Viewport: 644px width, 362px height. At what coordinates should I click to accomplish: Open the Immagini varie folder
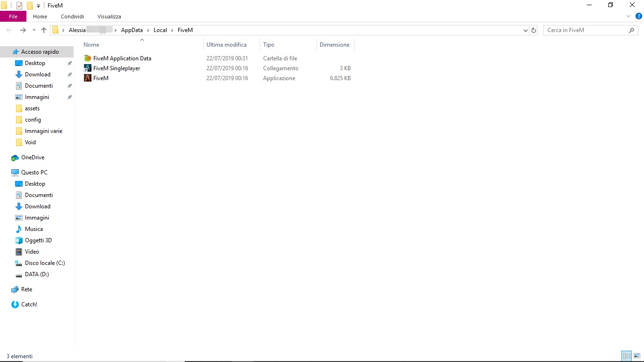point(43,131)
